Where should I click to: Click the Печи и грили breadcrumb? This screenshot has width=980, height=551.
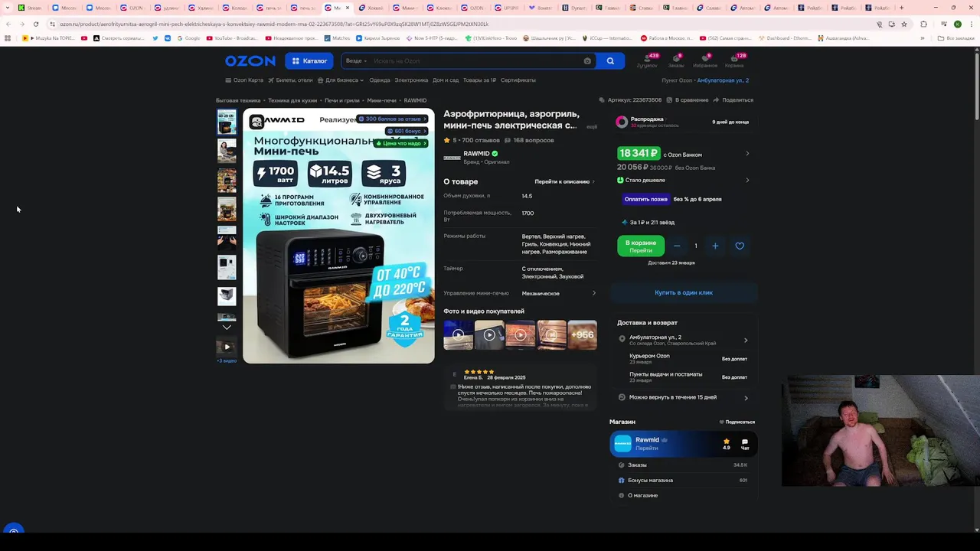(x=341, y=100)
